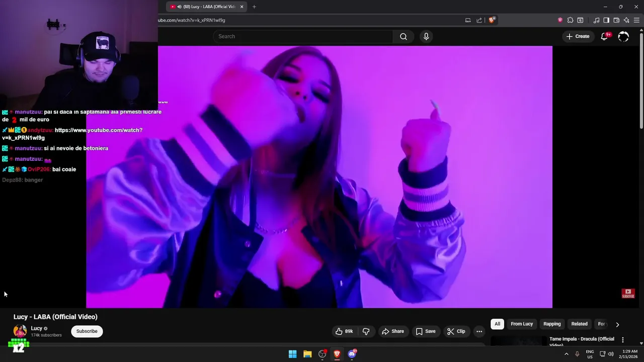Select the All filter chip
The height and width of the screenshot is (362, 644).
pos(497,324)
